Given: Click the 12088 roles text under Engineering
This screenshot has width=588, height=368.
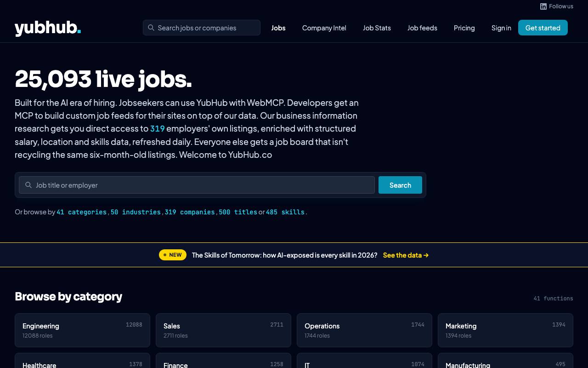Looking at the screenshot, I should click(38, 336).
